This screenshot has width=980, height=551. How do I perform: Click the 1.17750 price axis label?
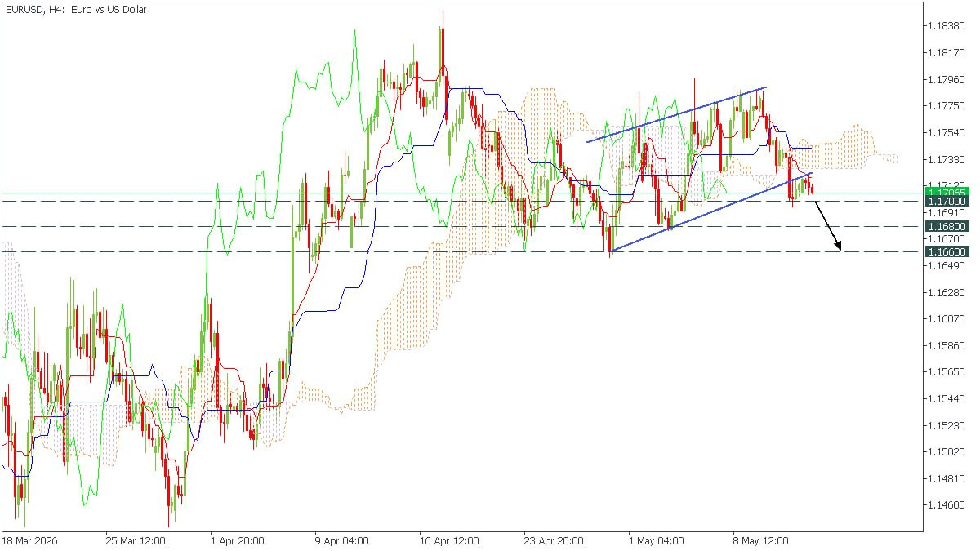947,106
